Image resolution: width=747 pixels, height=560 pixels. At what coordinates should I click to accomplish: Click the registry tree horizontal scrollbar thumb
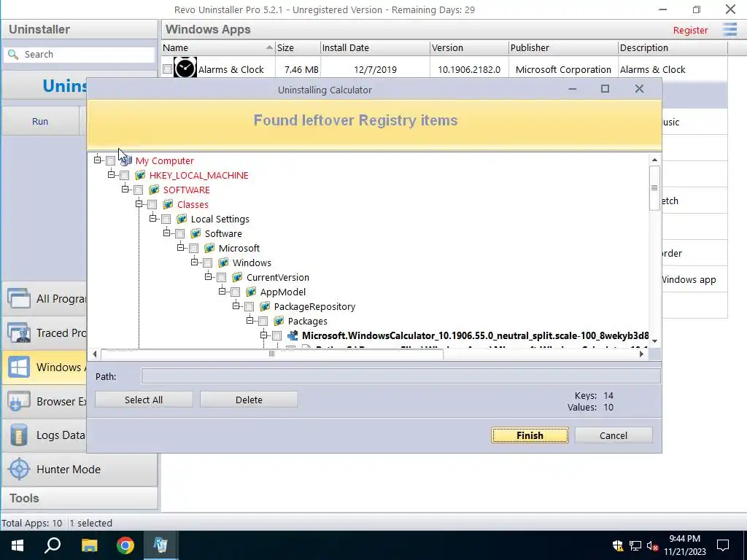pyautogui.click(x=271, y=354)
